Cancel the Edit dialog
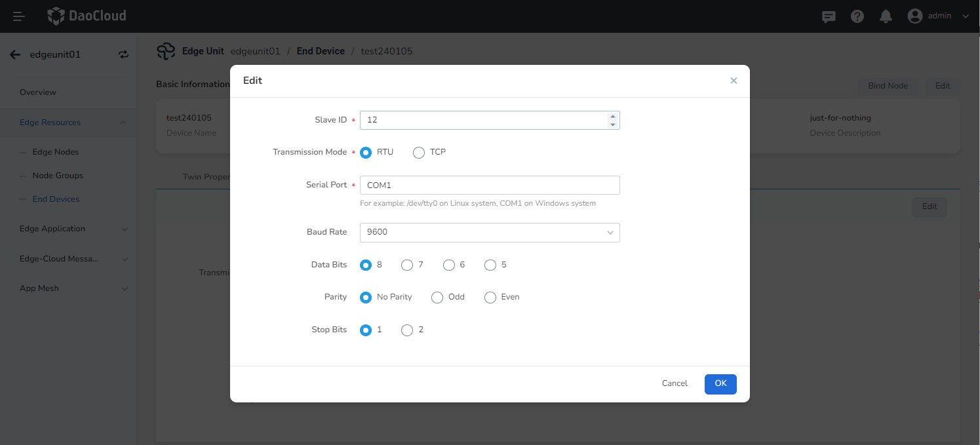The image size is (980, 445). pos(674,383)
